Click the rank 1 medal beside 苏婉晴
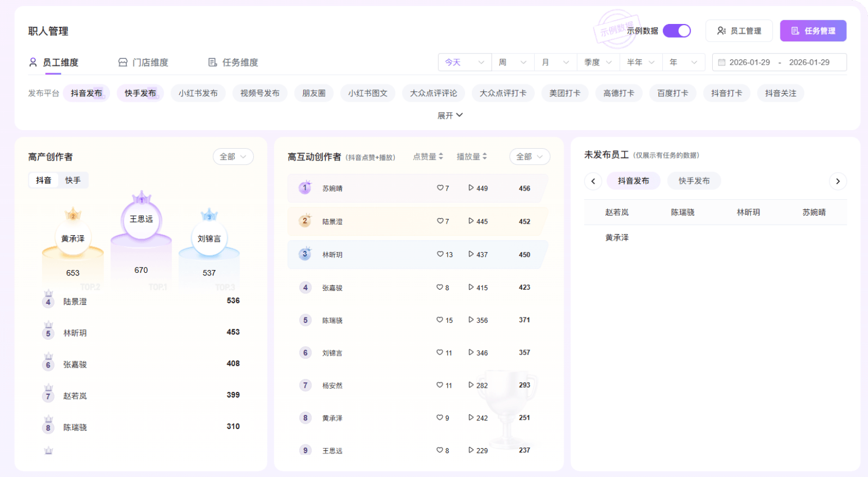Screen dimensions: 868x477 (305, 188)
